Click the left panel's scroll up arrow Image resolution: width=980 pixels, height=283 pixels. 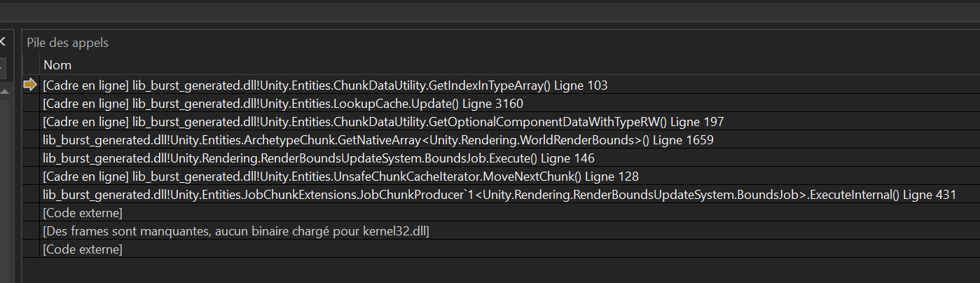4,92
